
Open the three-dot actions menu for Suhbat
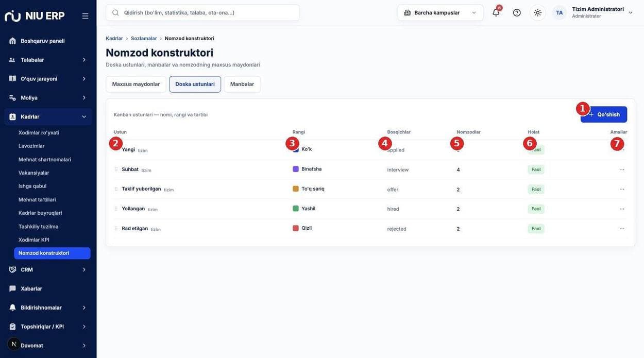click(622, 169)
